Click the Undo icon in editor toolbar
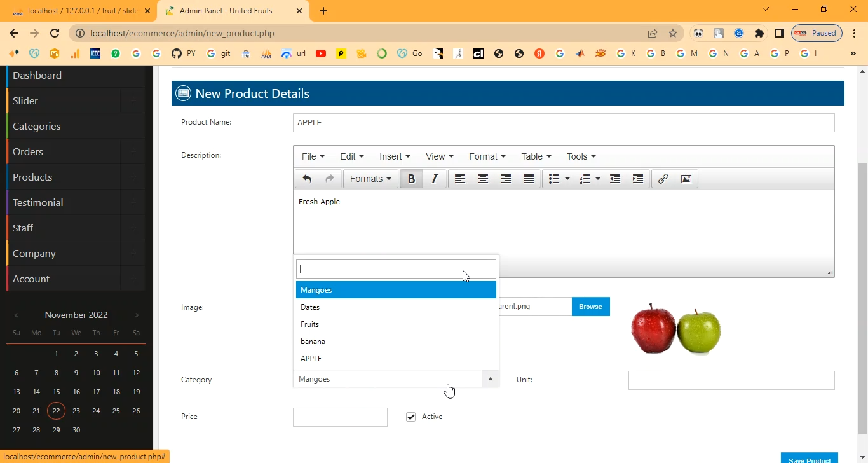 [307, 179]
